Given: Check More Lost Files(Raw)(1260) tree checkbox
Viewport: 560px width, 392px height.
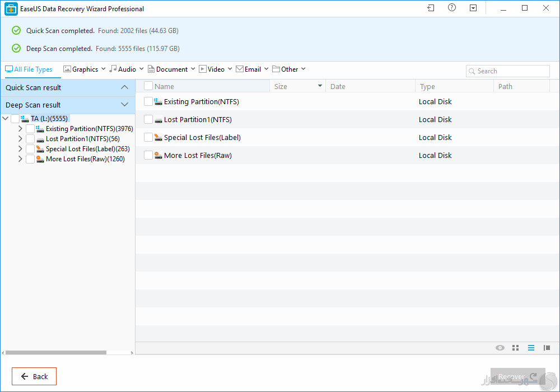Looking at the screenshot, I should click(x=30, y=159).
